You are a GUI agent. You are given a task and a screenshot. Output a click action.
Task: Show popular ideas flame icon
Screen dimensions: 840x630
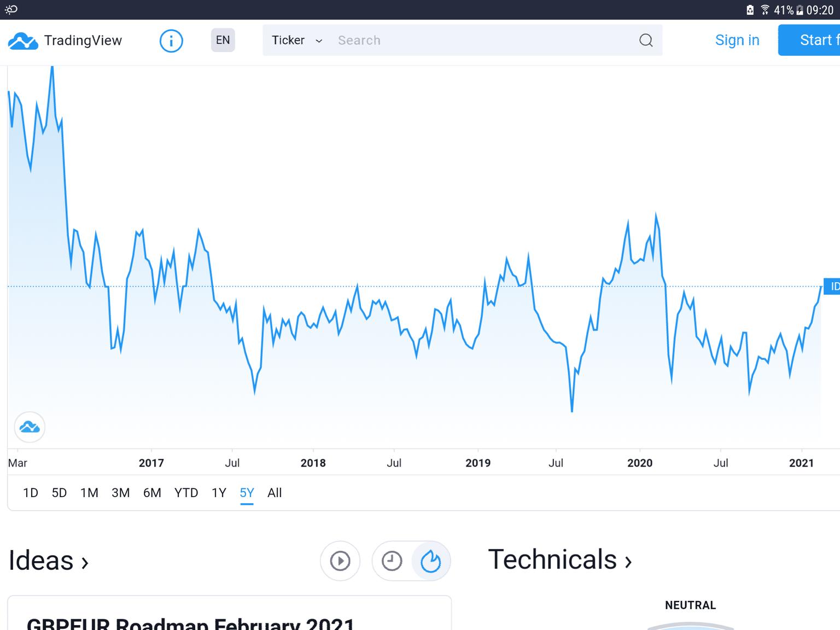pyautogui.click(x=431, y=561)
